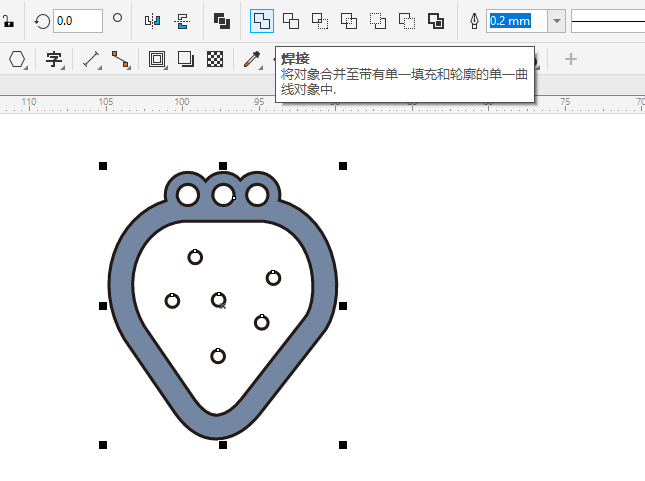This screenshot has width=645, height=481.
Task: Click the outline pen nib icon
Action: pyautogui.click(x=474, y=21)
